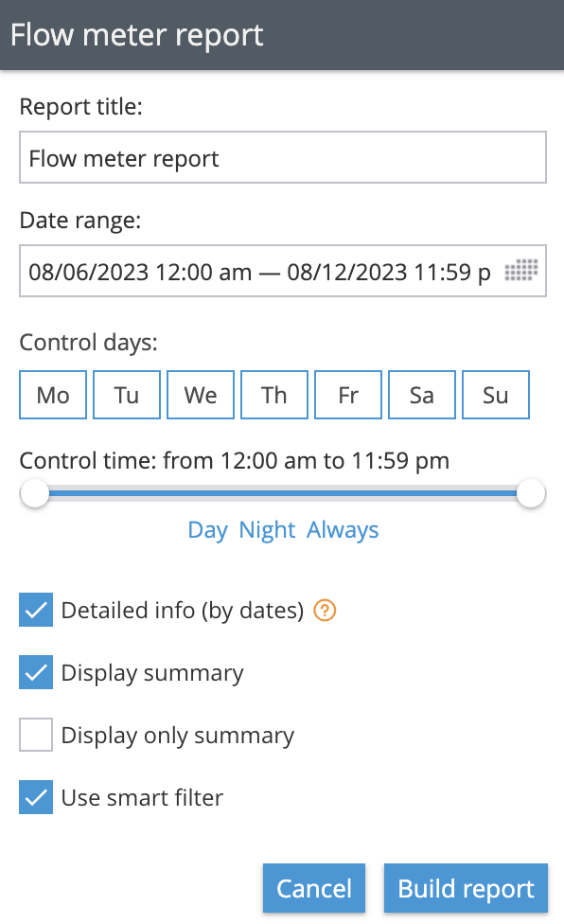The height and width of the screenshot is (924, 564).
Task: Select the Day control time preset
Action: pos(207,530)
